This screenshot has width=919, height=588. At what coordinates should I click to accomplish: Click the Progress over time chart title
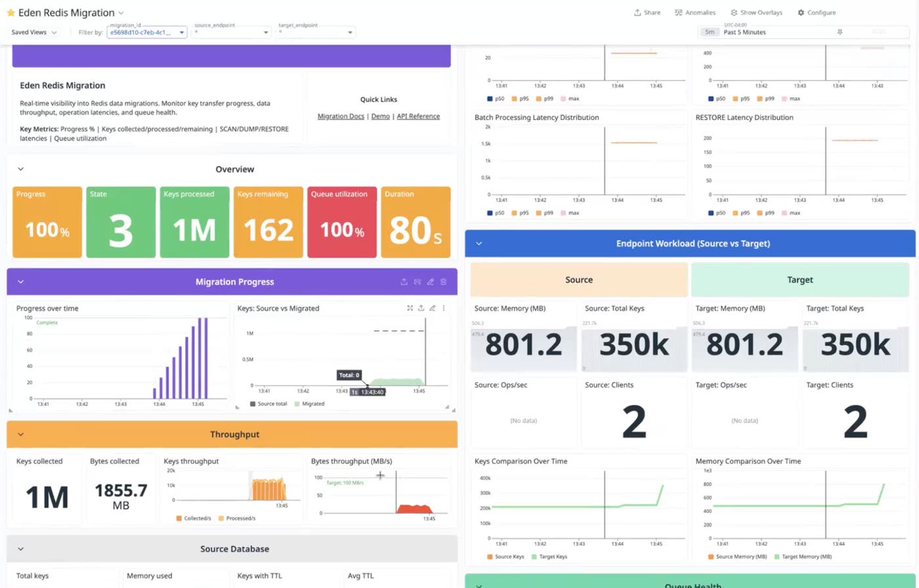tap(47, 308)
